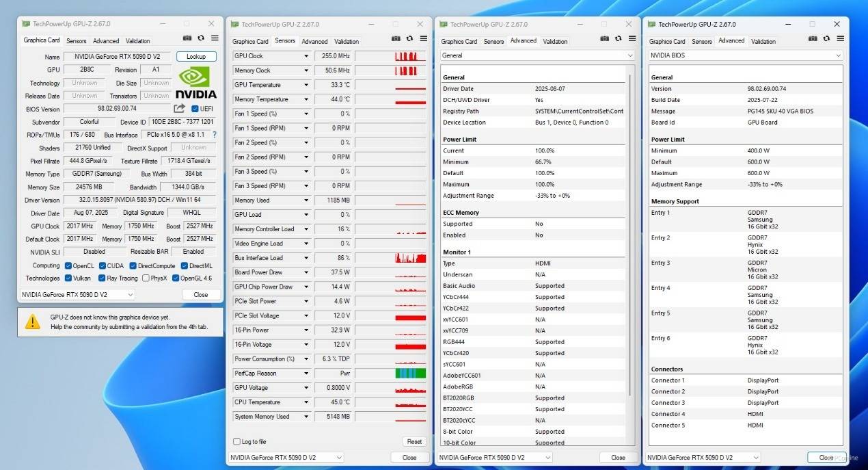Open Graphics Card tab in the Sensors window
868x470 pixels.
251,42
